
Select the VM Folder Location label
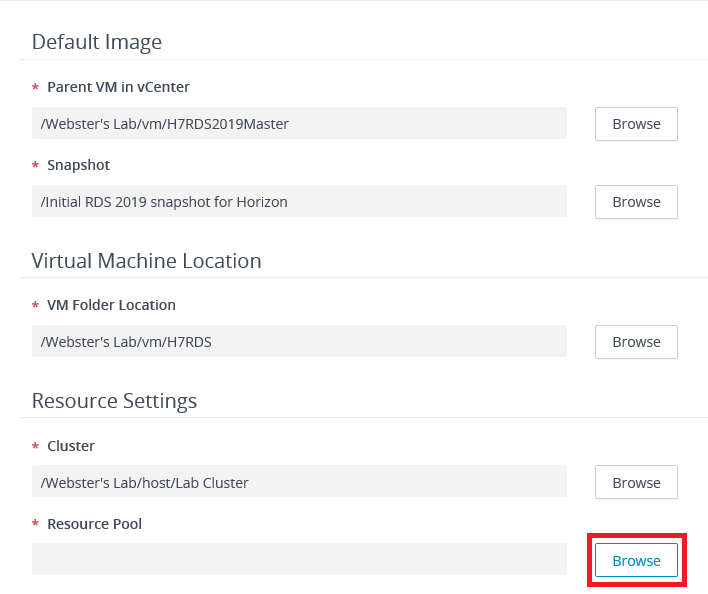(111, 305)
